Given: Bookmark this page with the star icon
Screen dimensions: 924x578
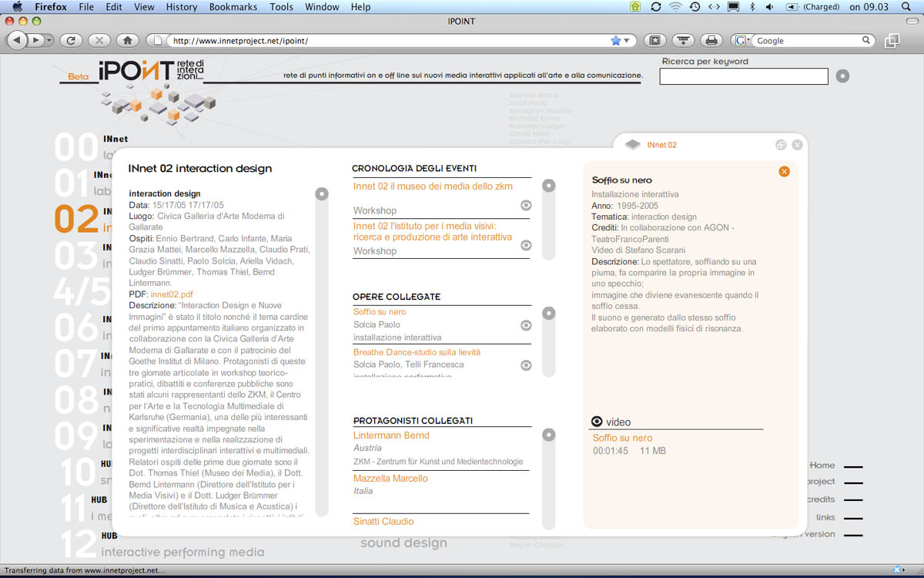Looking at the screenshot, I should point(616,40).
